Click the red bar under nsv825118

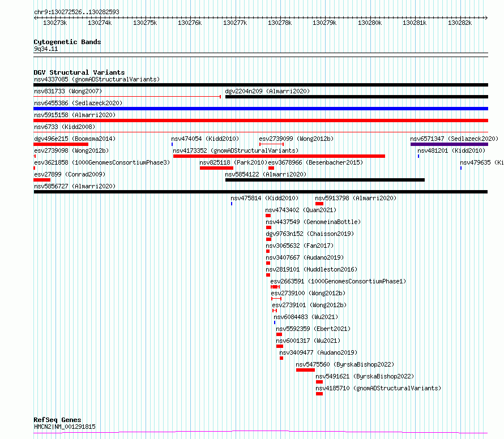(x=216, y=168)
